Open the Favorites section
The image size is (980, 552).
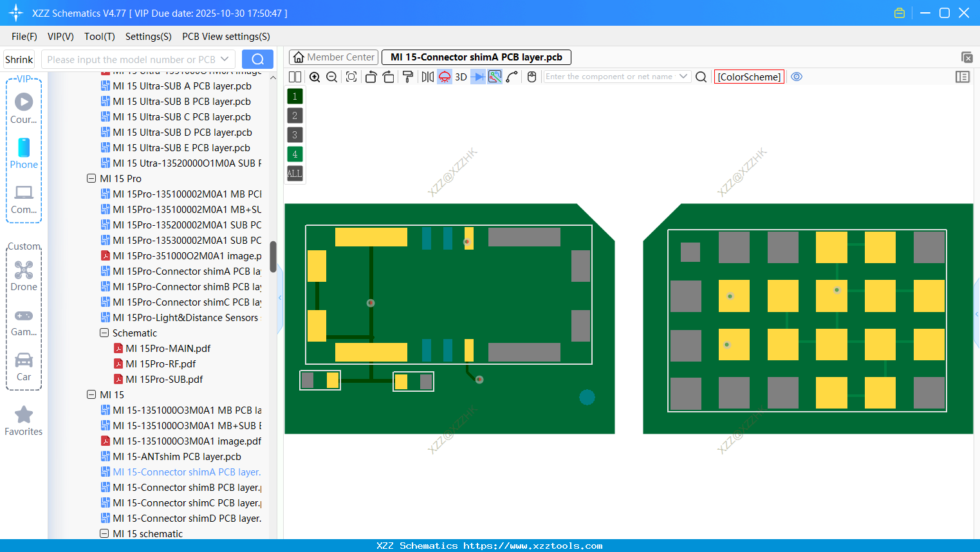point(24,421)
